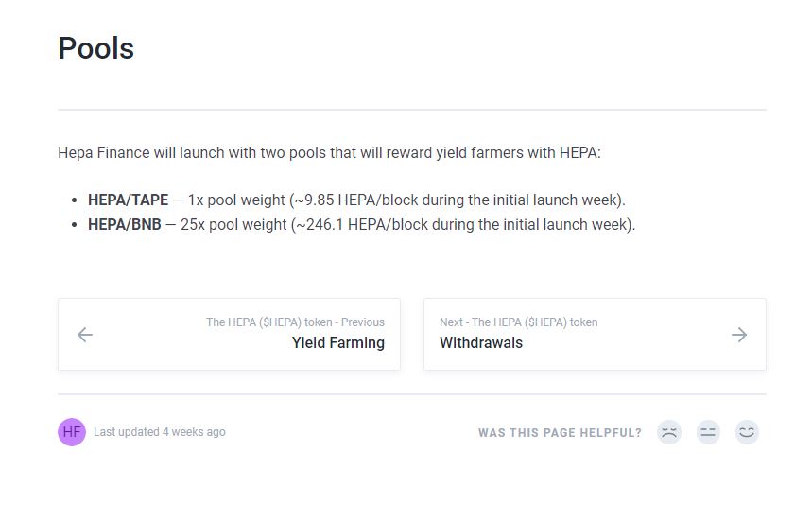Image resolution: width=812 pixels, height=522 pixels.
Task: Click the right arrow icon for next page
Action: click(x=739, y=335)
